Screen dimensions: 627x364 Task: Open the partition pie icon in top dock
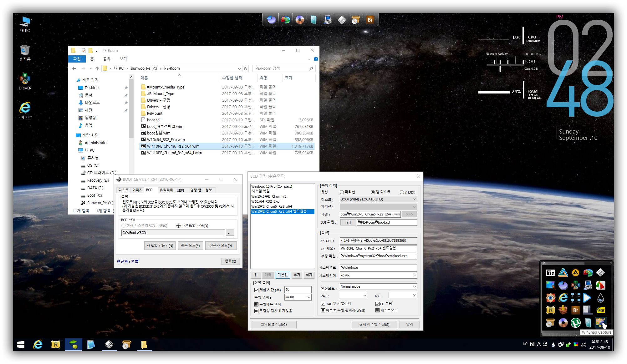coord(271,20)
